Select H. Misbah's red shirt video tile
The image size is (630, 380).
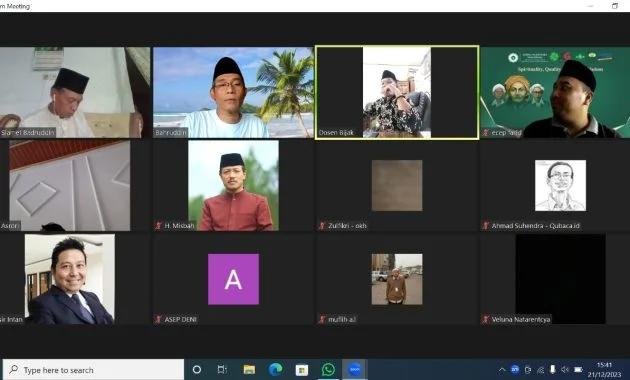pos(233,186)
